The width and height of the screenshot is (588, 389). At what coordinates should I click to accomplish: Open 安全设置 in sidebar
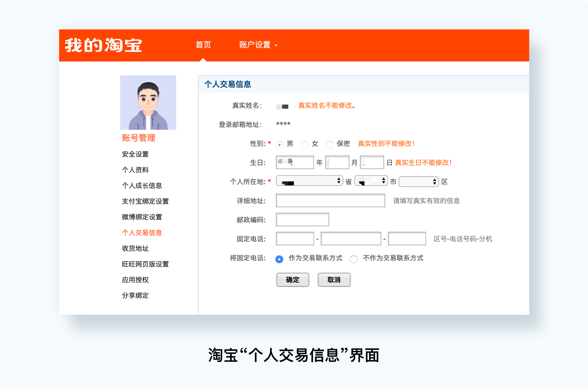point(135,154)
